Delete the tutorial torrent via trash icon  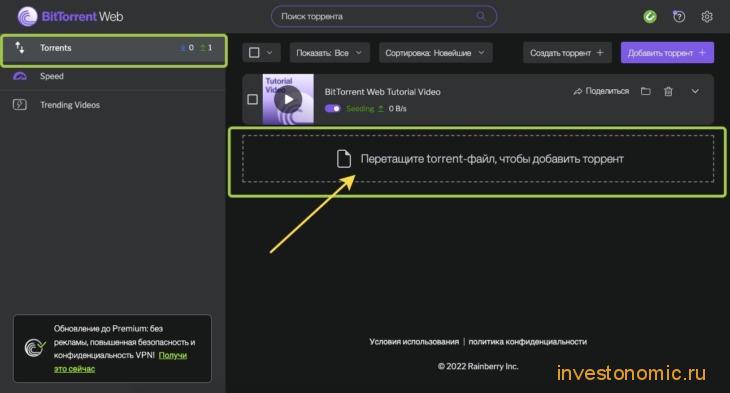(x=668, y=91)
